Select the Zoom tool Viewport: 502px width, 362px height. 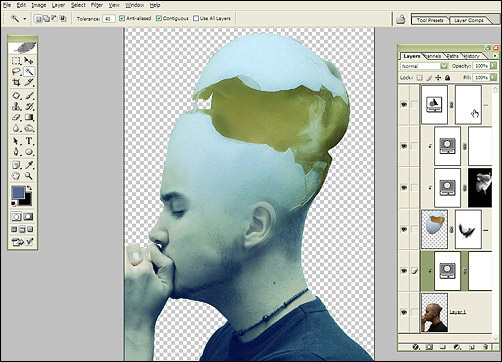pyautogui.click(x=29, y=176)
